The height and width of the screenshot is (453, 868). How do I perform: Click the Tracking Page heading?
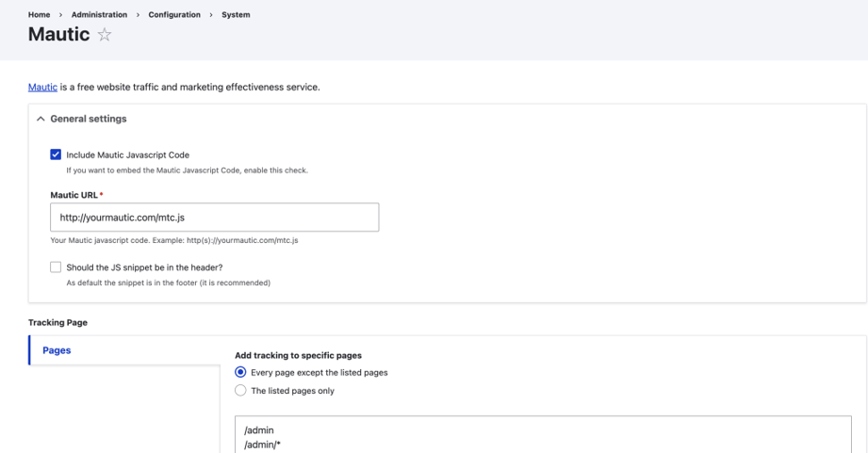58,322
